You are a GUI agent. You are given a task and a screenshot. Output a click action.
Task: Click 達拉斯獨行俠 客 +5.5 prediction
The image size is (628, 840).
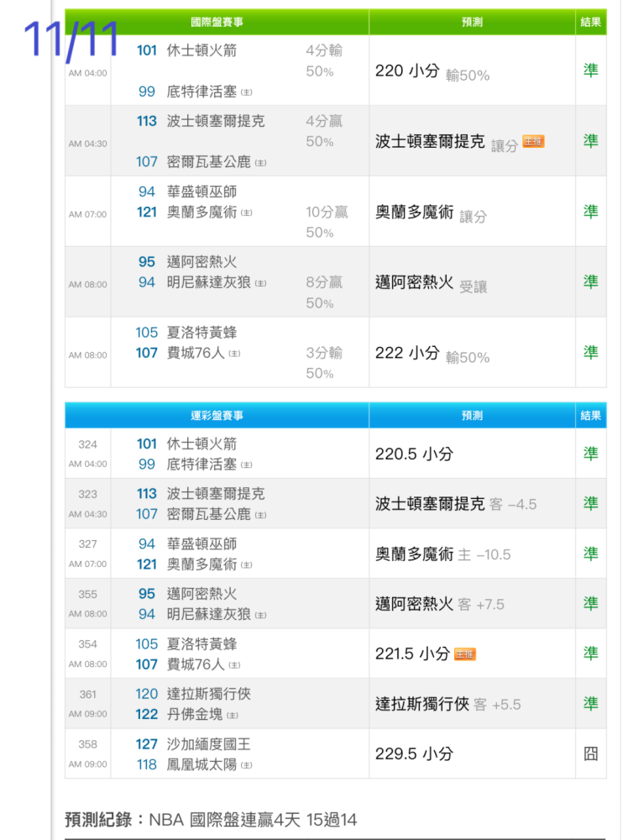(x=448, y=704)
